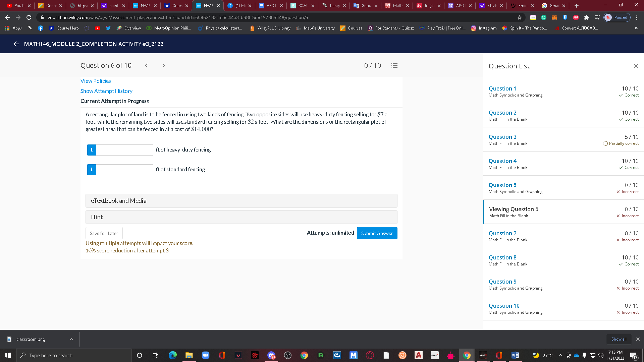Open the Show Attempt History link
644x362 pixels.
(106, 91)
